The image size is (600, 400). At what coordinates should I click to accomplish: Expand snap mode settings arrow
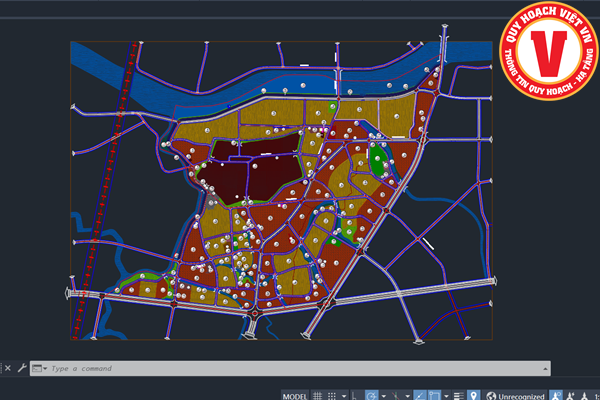pos(343,396)
